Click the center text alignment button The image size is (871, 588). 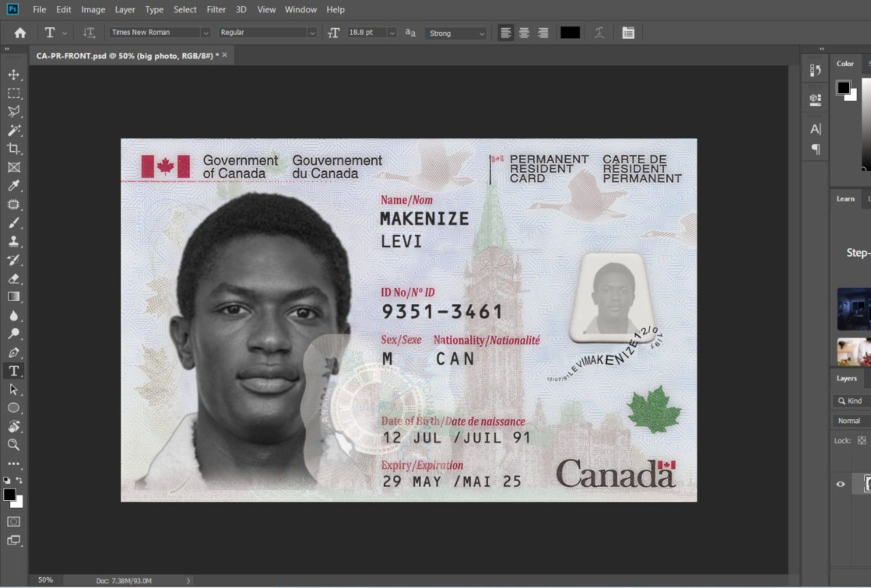524,33
